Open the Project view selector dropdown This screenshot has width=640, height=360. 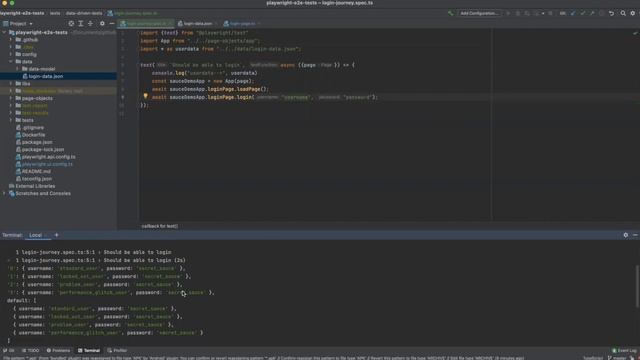tap(18, 24)
